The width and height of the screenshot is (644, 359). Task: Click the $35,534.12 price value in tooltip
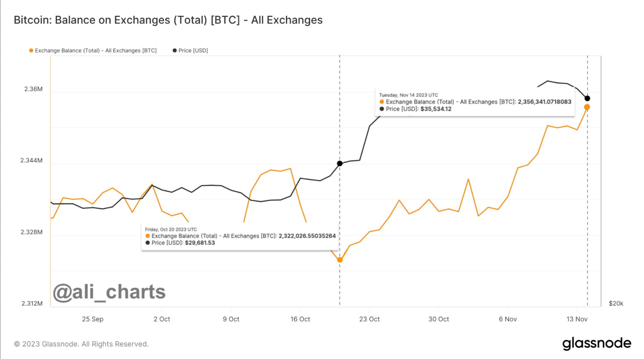tap(436, 109)
